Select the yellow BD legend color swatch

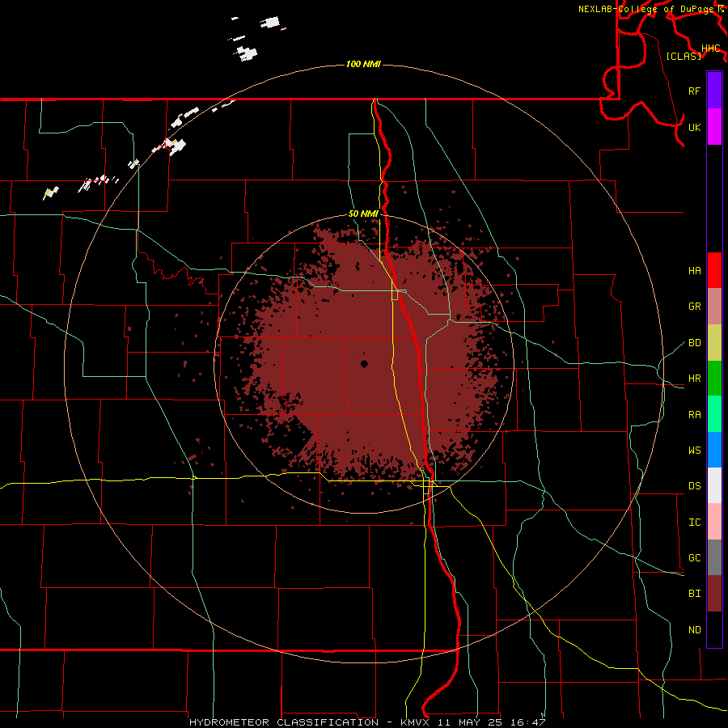(x=714, y=342)
